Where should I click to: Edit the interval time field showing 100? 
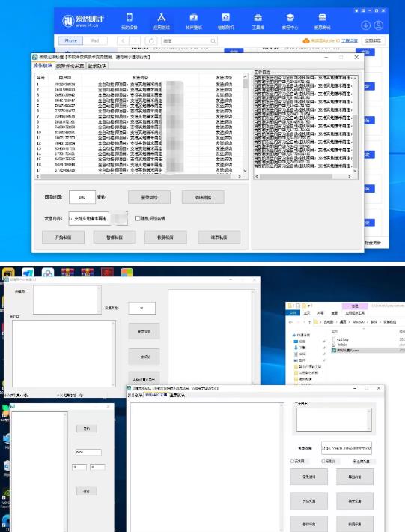(x=82, y=197)
